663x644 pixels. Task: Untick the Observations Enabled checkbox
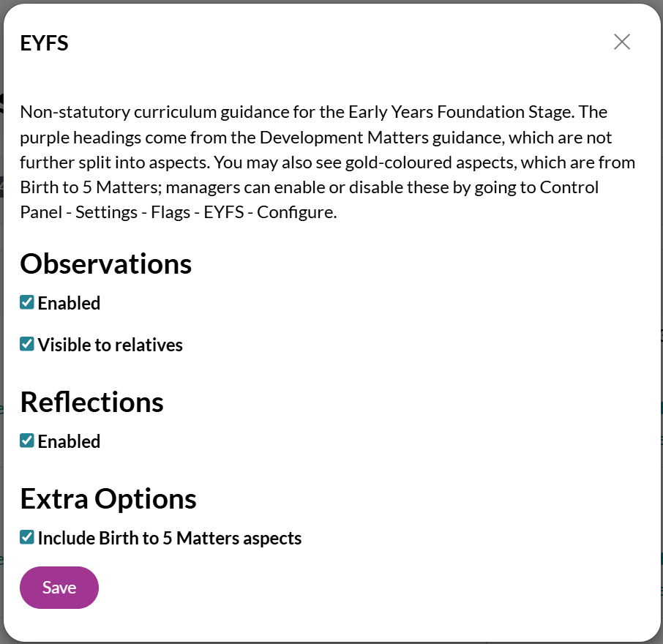27,302
